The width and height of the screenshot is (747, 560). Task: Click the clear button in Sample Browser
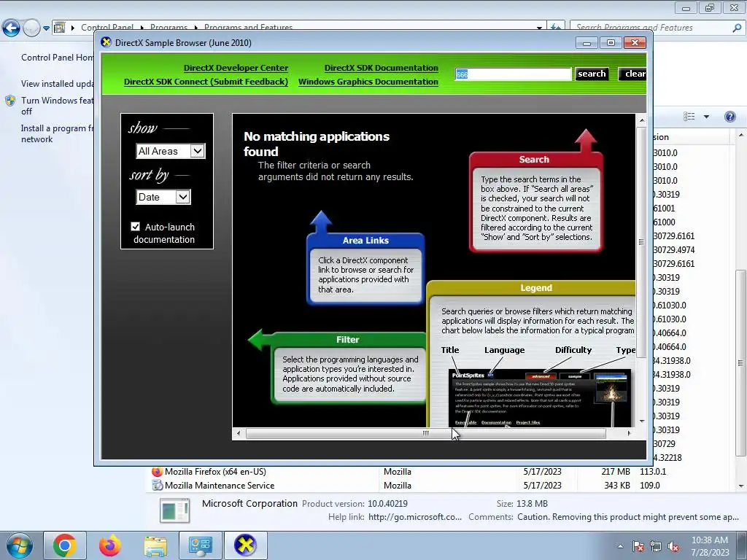coord(633,74)
